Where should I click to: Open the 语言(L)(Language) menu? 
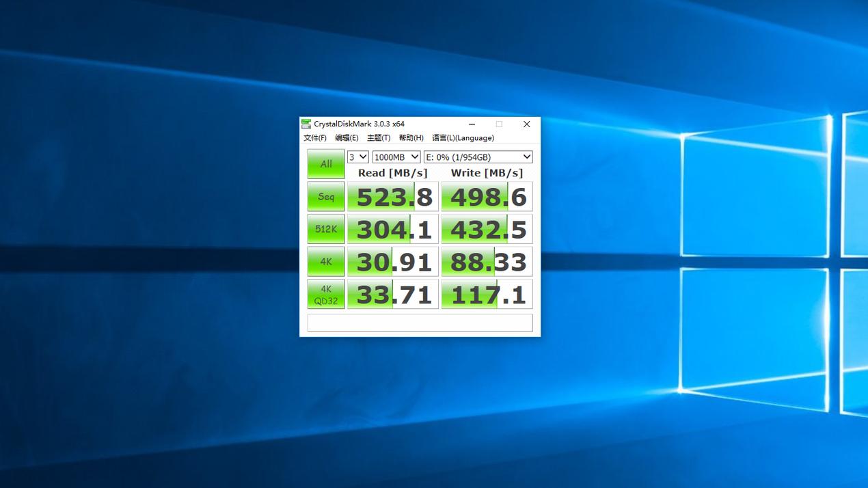463,138
